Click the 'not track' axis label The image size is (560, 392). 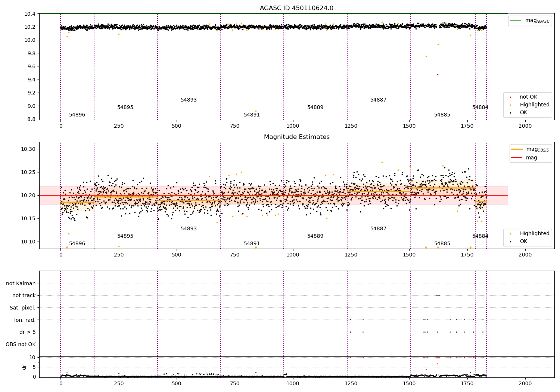(x=24, y=296)
